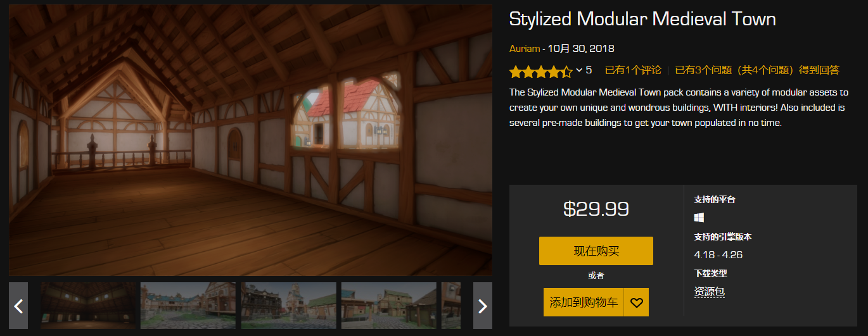Select the fourth town overview thumbnail
This screenshot has height=336, width=868.
(x=389, y=306)
